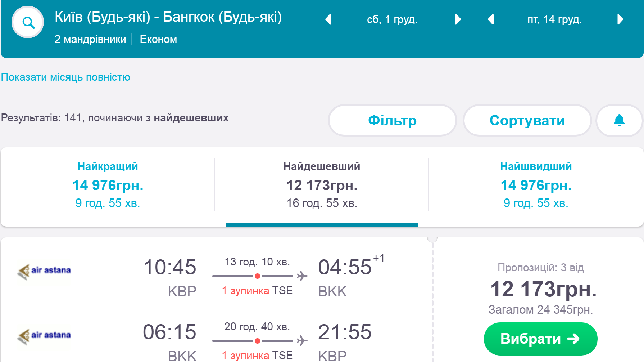The height and width of the screenshot is (362, 644).
Task: Click the пт, 14 груд. return date
Action: [554, 19]
